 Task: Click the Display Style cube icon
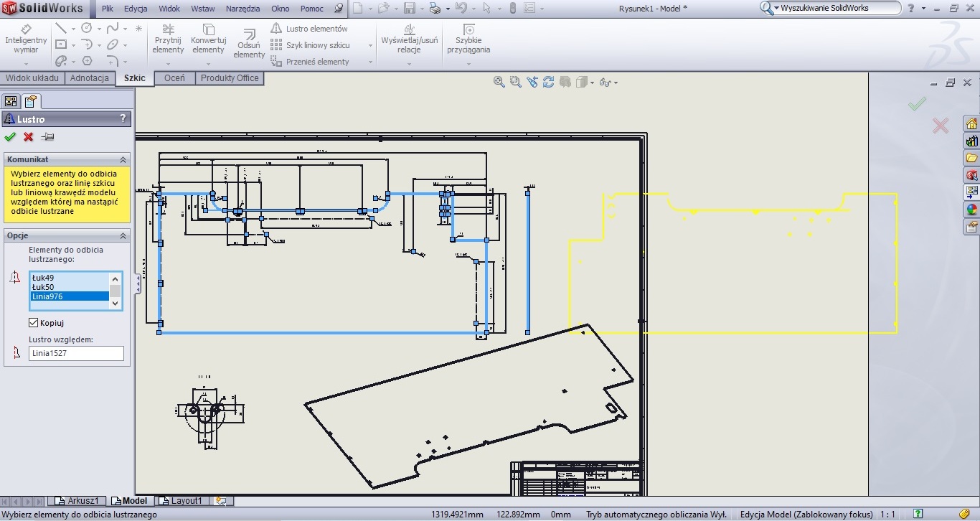pyautogui.click(x=581, y=82)
